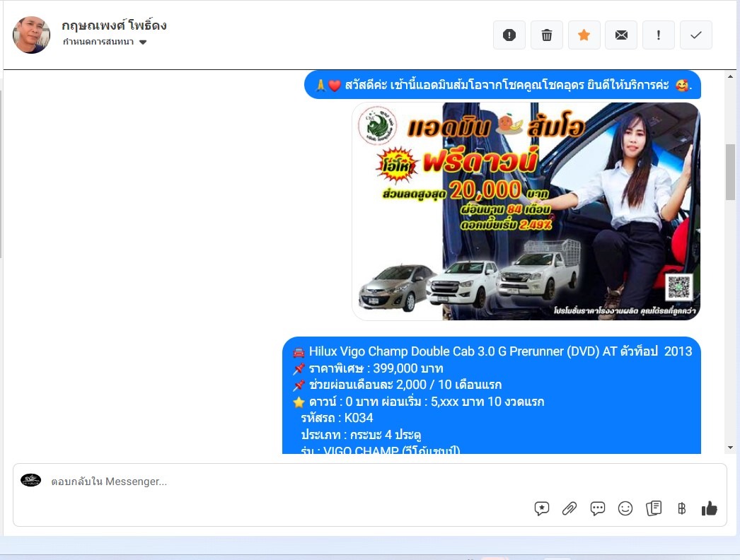Image resolution: width=740 pixels, height=560 pixels.
Task: Click the scrollbar up arrow in chat
Action: point(730,76)
